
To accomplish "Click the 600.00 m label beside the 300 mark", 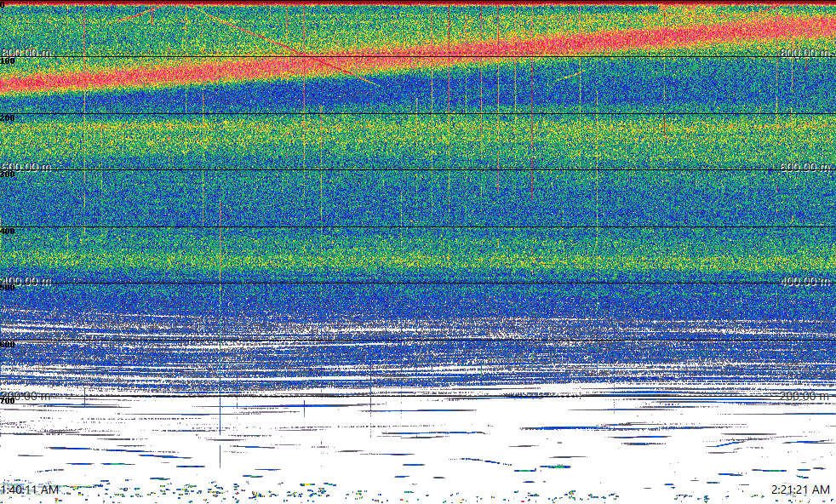I will coord(26,167).
